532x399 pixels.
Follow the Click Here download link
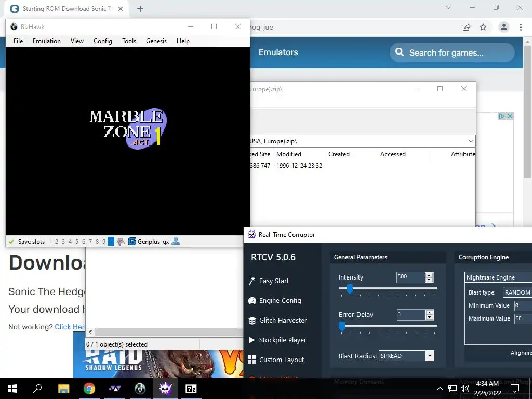tap(70, 327)
